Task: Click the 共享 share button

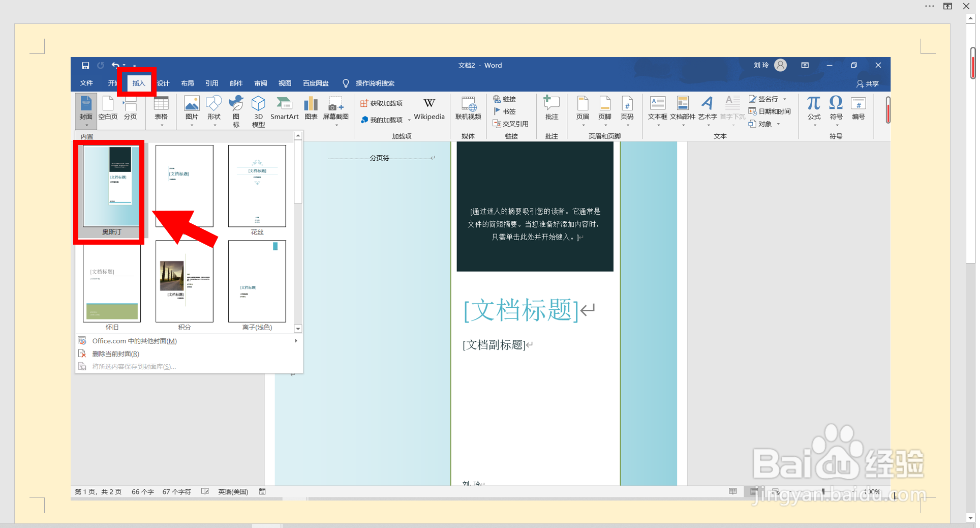Action: click(868, 83)
